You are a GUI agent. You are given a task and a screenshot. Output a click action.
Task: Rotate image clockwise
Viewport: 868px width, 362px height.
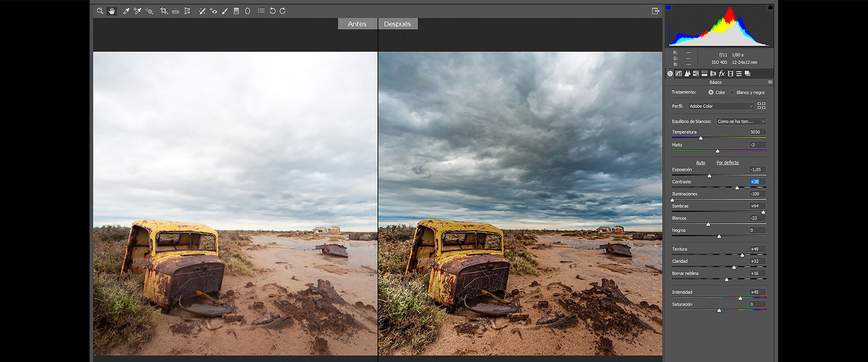tap(283, 11)
